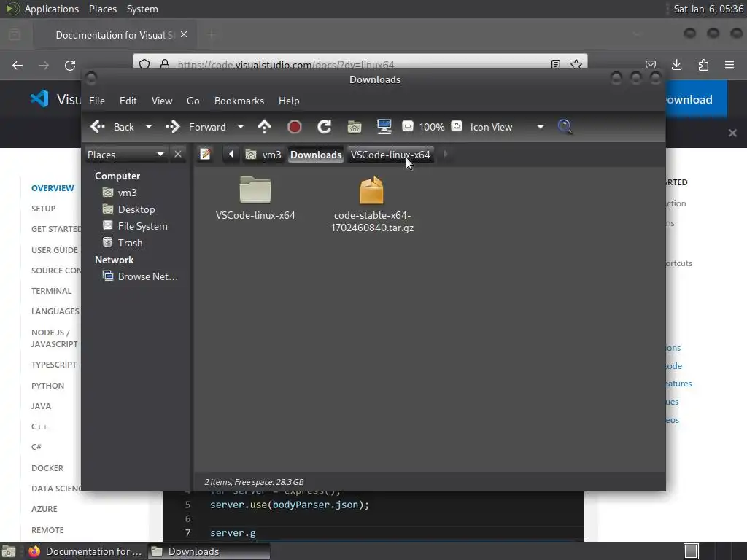Open the Firefox hamburger menu
The width and height of the screenshot is (747, 560).
(x=729, y=65)
